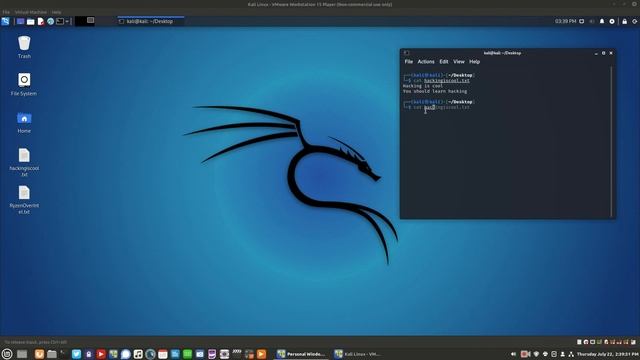Open Twitter app in host taskbar
The width and height of the screenshot is (640, 360).
76,354
